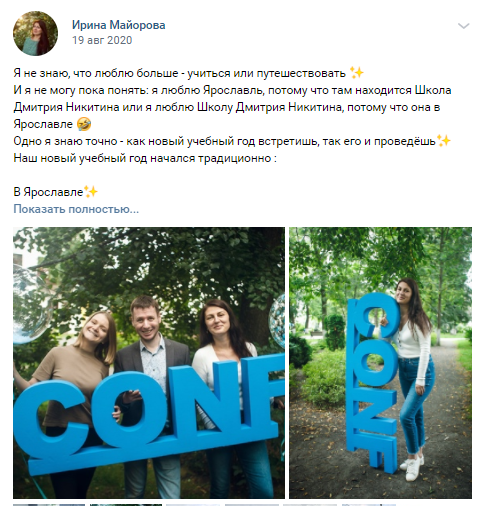Screen dimensions: 485x506
Task: Open fourth small thumbnail in bottom strip
Action: [x=252, y=505]
